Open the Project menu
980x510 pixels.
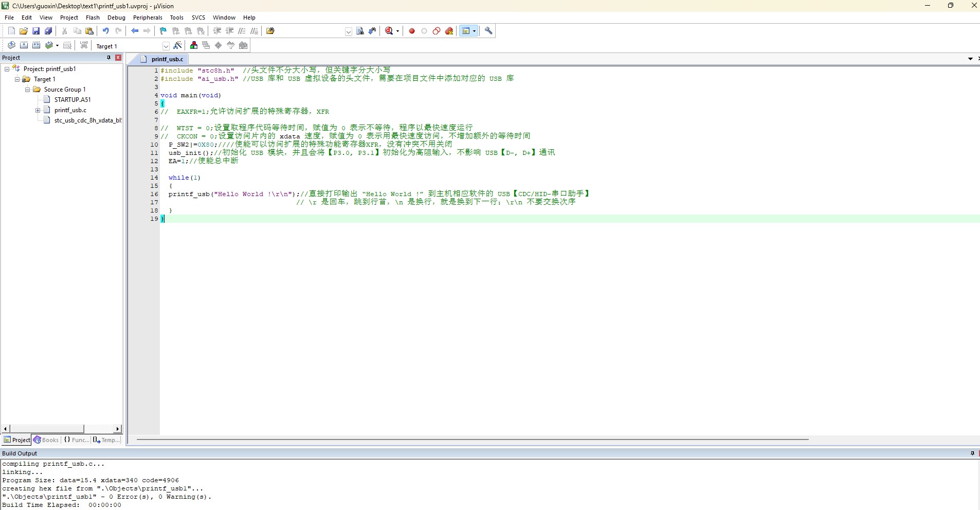click(69, 17)
